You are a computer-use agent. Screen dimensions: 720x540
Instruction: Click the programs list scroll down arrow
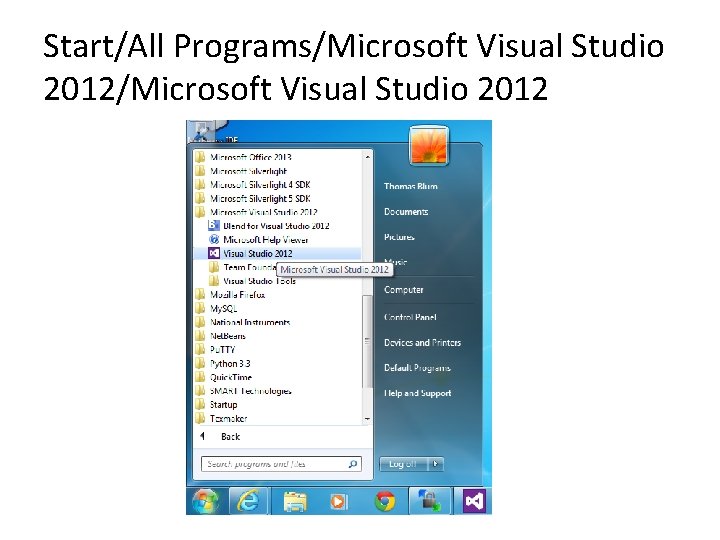(x=367, y=419)
